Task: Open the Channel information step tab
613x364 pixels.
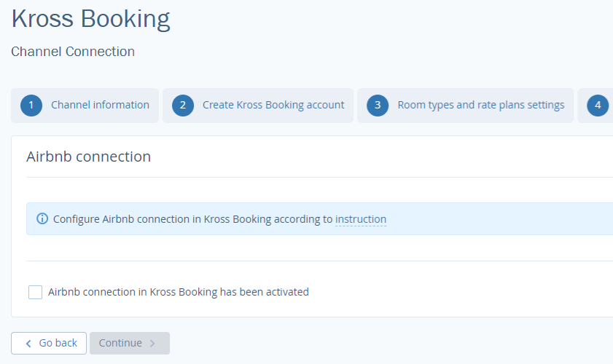Action: pos(85,106)
